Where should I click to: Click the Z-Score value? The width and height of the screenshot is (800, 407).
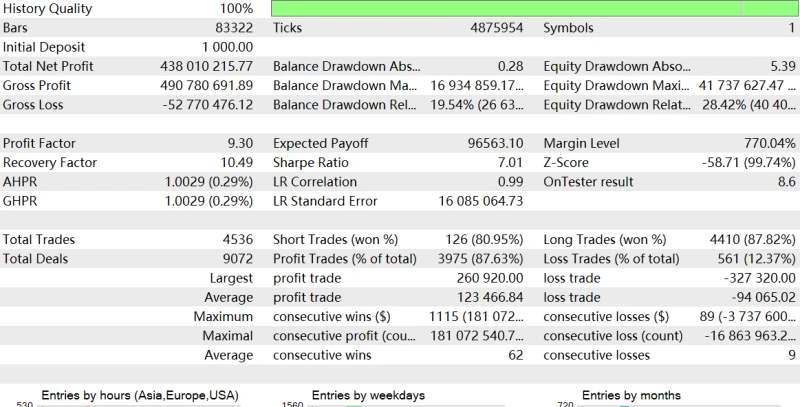pos(746,163)
